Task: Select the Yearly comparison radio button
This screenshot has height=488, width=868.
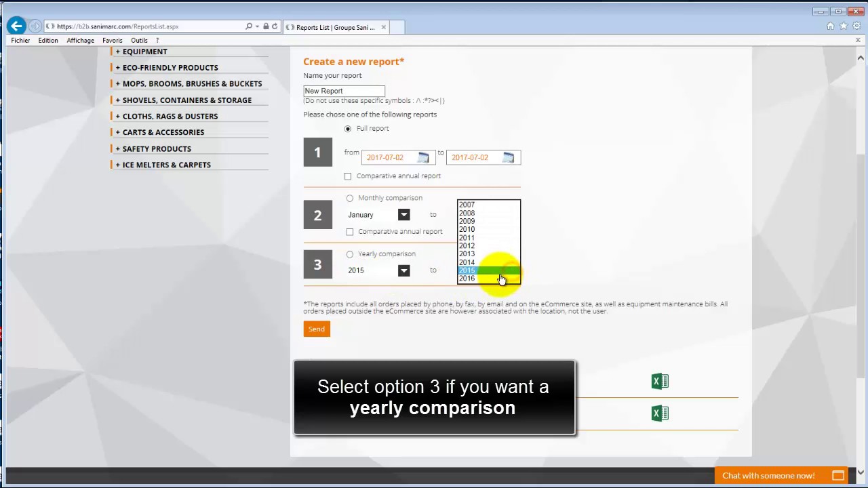Action: tap(350, 254)
